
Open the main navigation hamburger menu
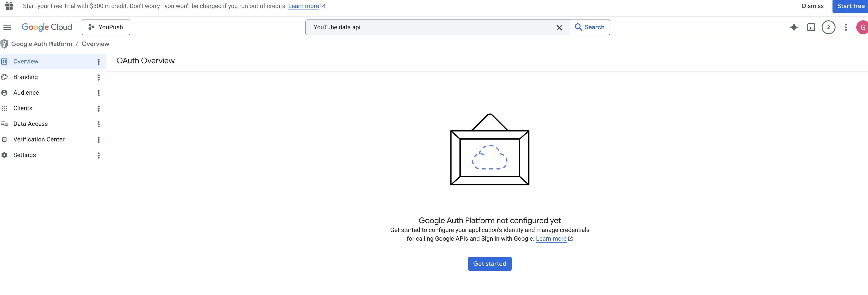pos(7,27)
